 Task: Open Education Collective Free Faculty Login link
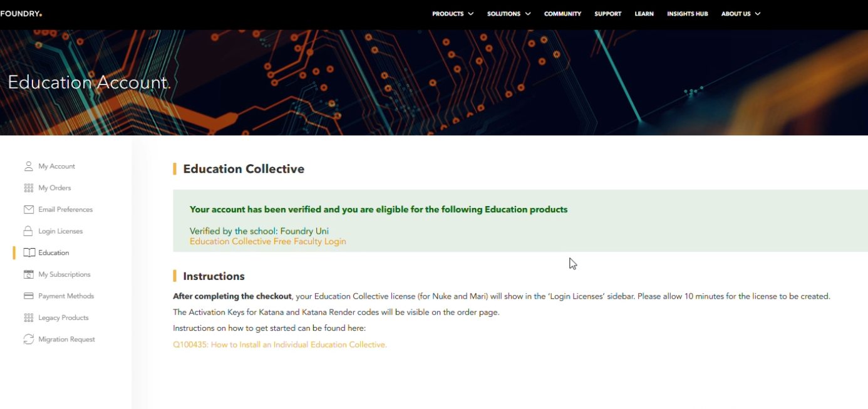[267, 242]
